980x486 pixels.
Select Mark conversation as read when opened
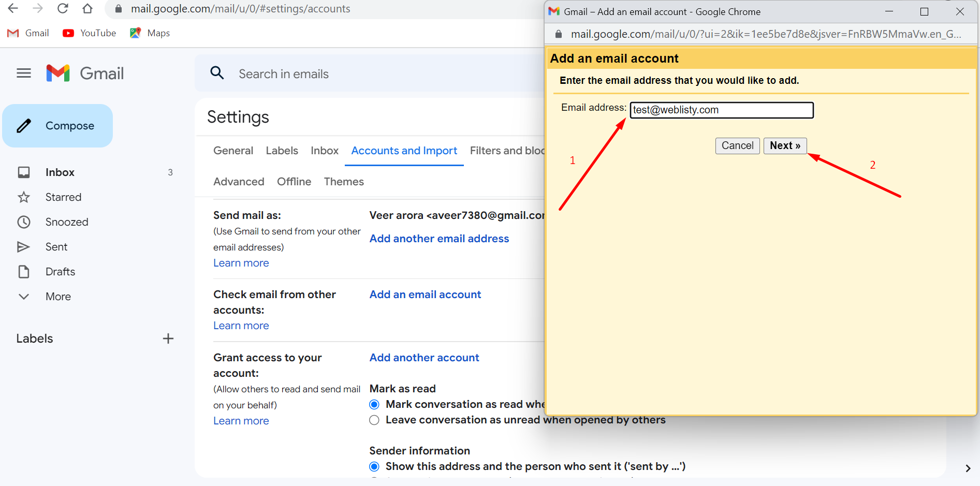[374, 404]
